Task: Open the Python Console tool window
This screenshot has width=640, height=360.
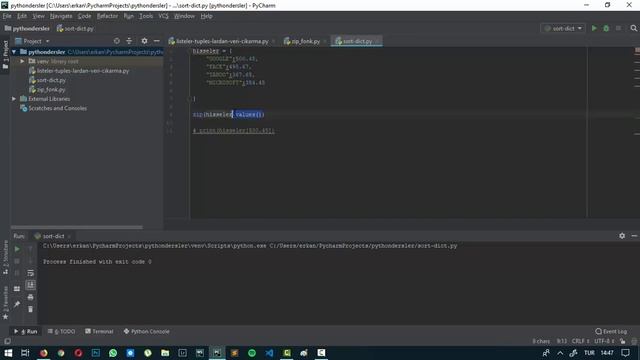Action: (x=146, y=331)
